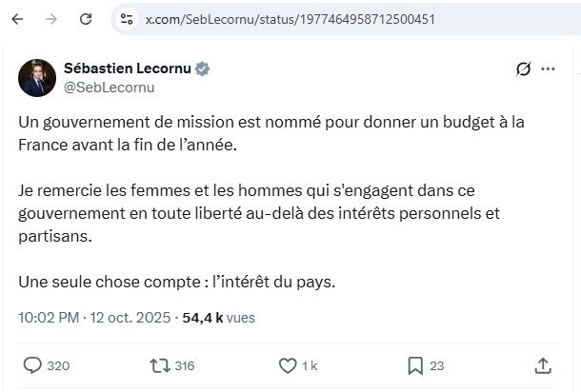
Task: Click Sébastien Lecornu's profile avatar
Action: click(37, 77)
